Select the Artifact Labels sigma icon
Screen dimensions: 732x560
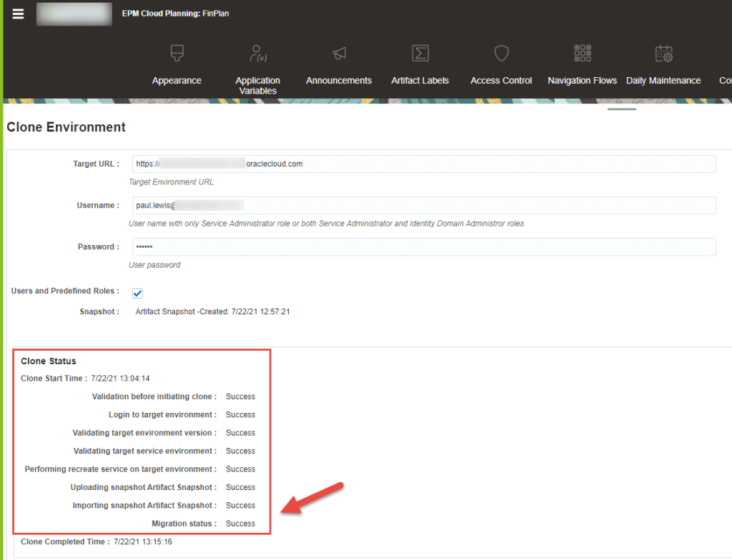pyautogui.click(x=420, y=54)
